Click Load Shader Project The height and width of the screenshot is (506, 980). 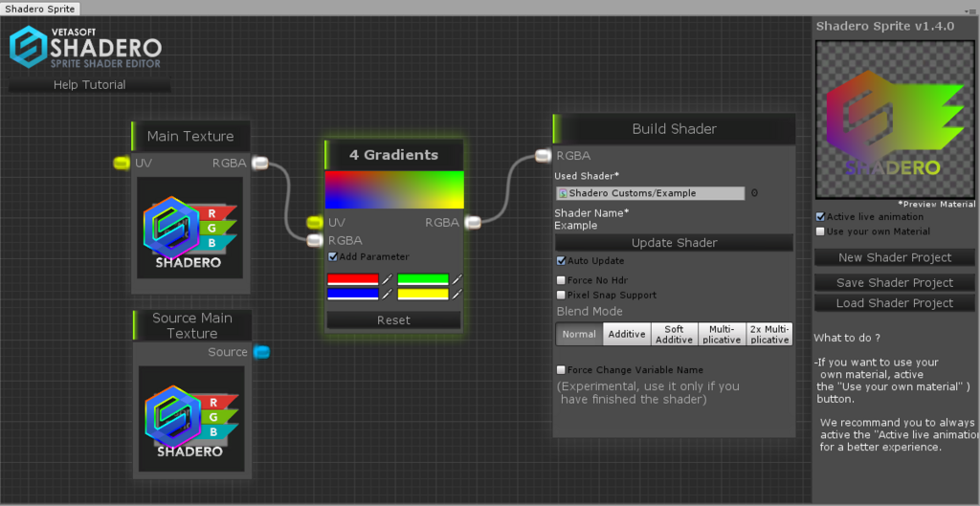(895, 303)
